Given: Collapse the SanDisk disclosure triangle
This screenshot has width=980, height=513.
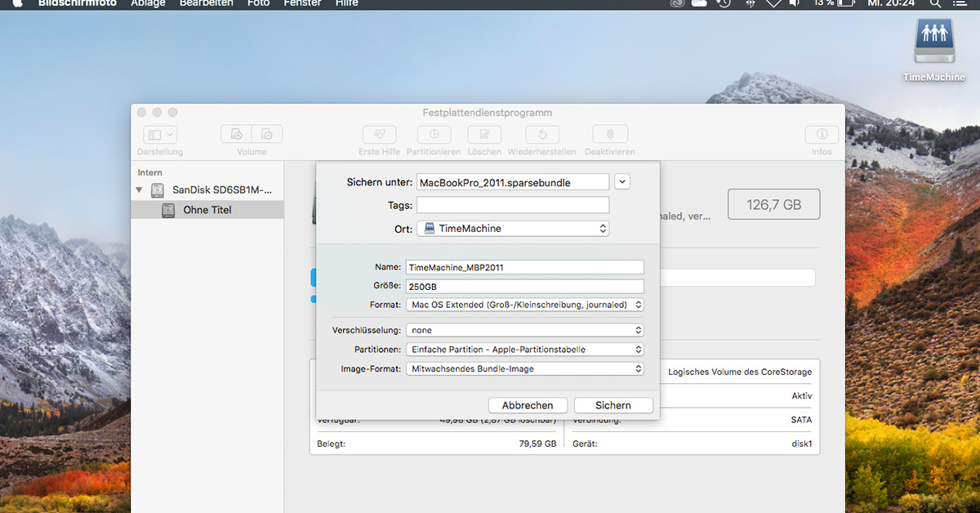Looking at the screenshot, I should (139, 190).
